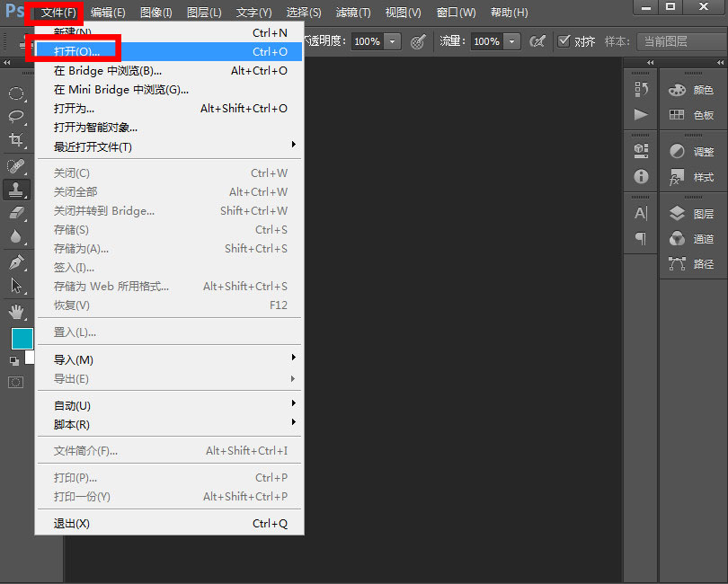The height and width of the screenshot is (584, 728).
Task: Toggle pressure for opacity button
Action: point(418,41)
